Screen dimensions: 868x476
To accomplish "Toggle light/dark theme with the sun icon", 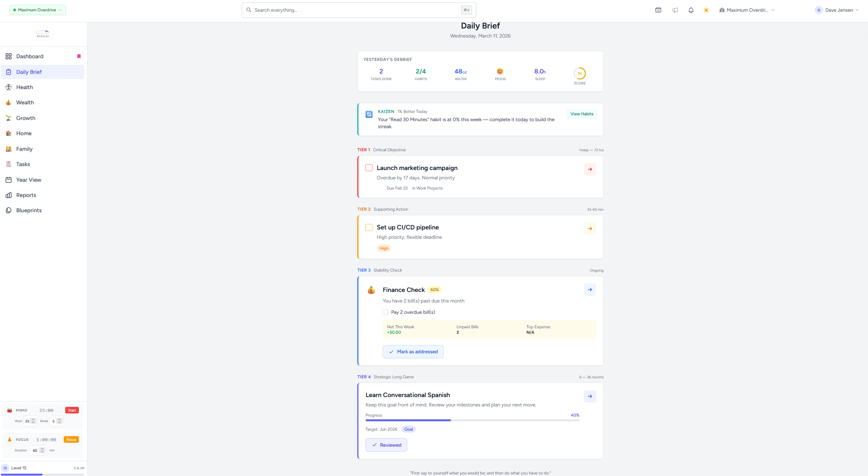I will coord(706,10).
